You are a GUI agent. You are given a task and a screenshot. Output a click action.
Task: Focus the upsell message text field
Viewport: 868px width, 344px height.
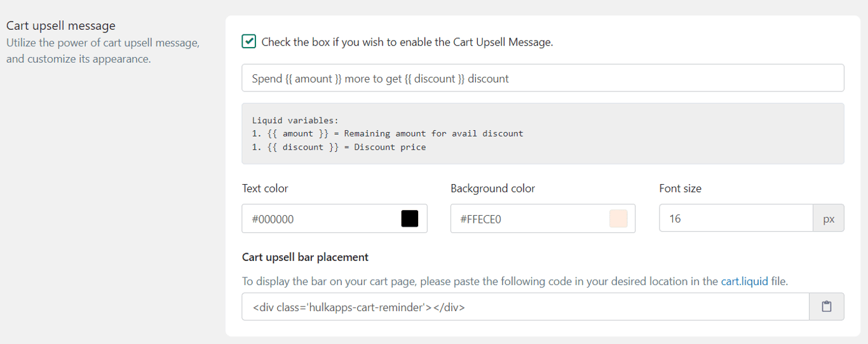click(543, 78)
